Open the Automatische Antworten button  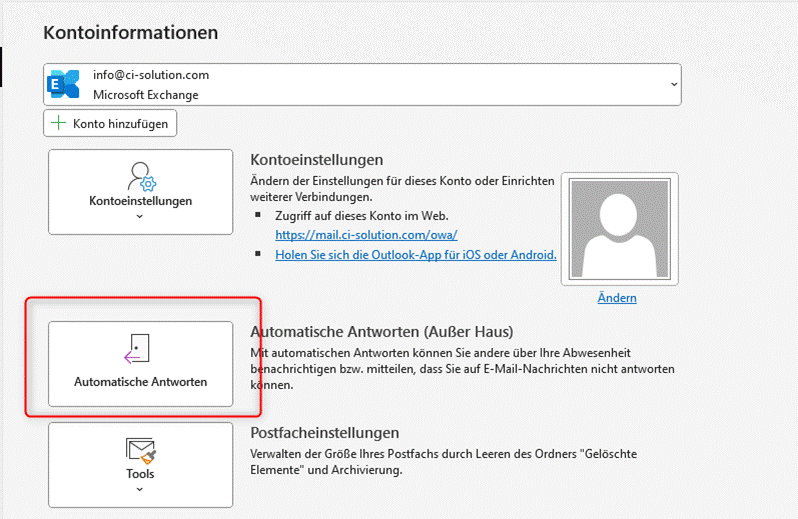tap(140, 364)
